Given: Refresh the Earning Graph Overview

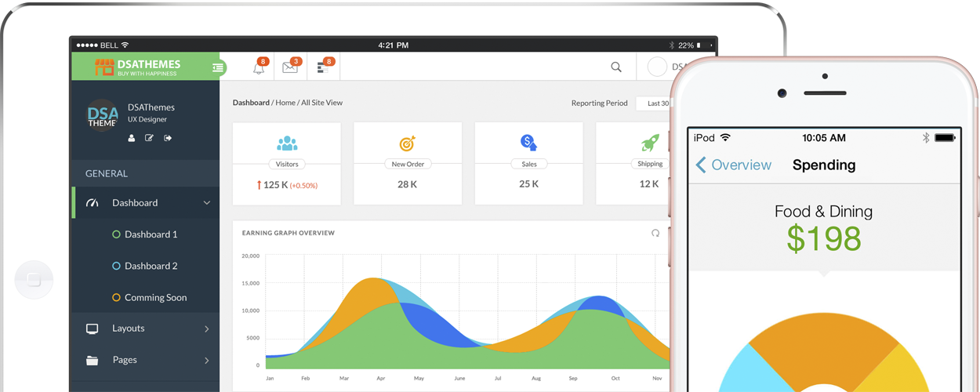Looking at the screenshot, I should click(655, 233).
